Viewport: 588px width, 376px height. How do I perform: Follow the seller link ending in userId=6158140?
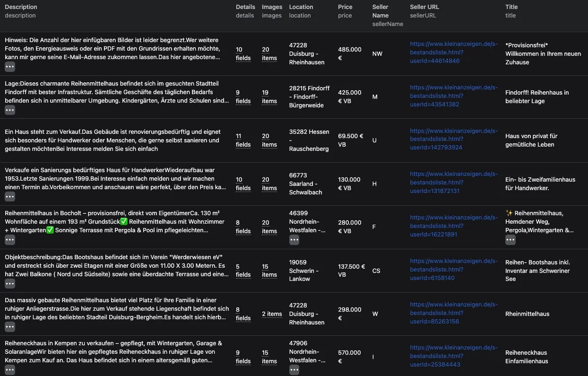point(454,270)
